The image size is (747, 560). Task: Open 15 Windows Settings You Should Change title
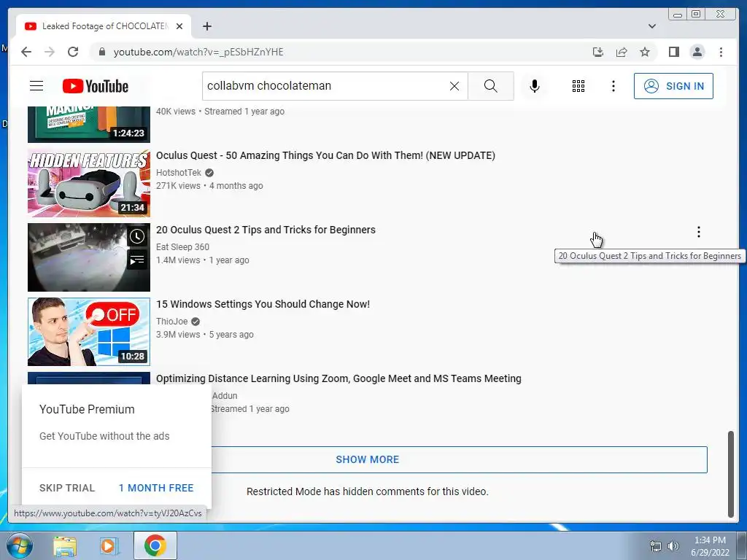click(x=263, y=304)
